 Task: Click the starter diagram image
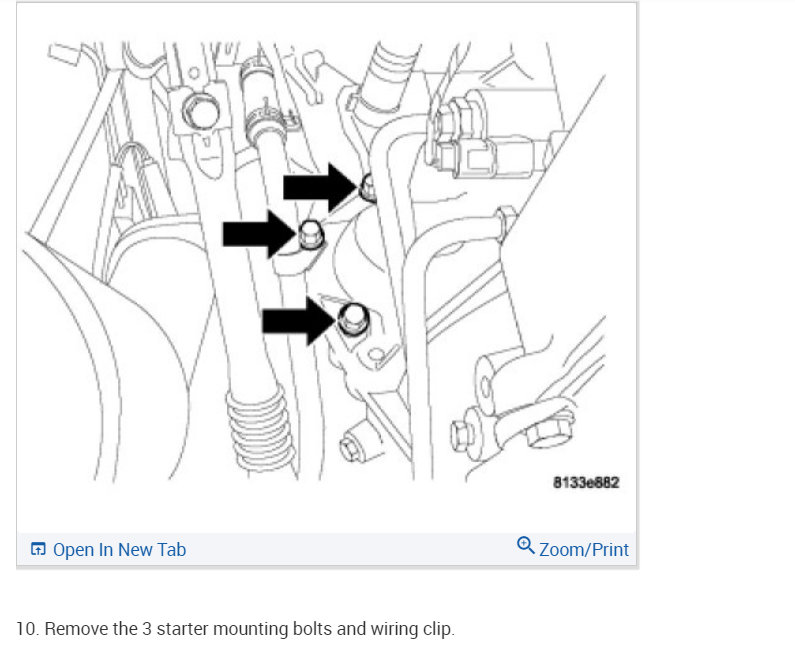tap(324, 262)
